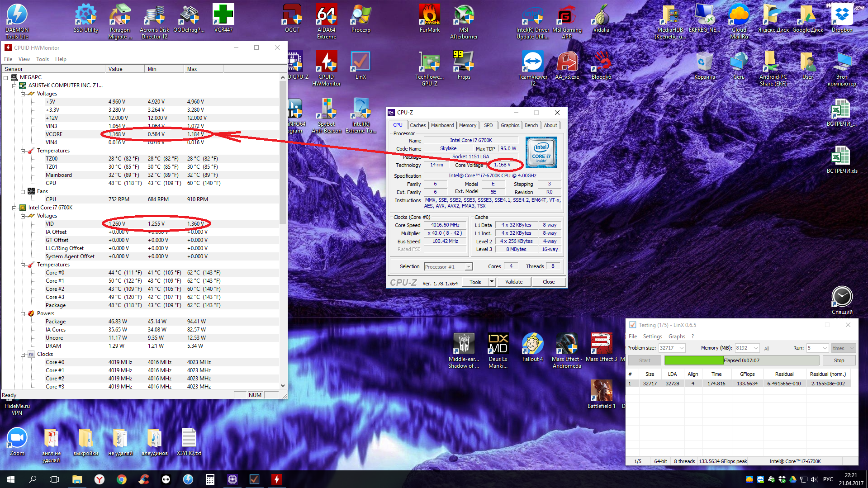This screenshot has height=488, width=868.
Task: Stop the LinX stress test
Action: tap(839, 360)
